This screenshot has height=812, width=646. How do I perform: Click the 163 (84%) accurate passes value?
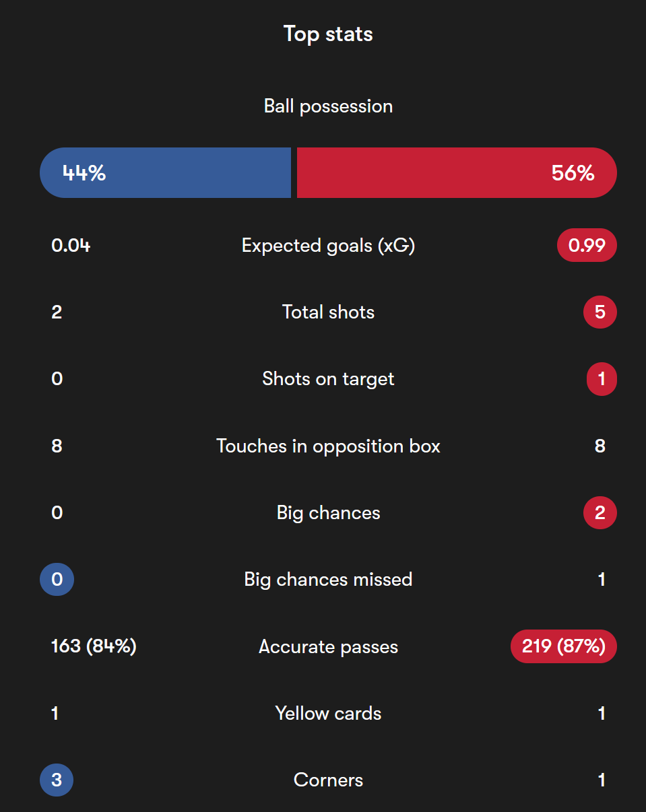tap(94, 646)
